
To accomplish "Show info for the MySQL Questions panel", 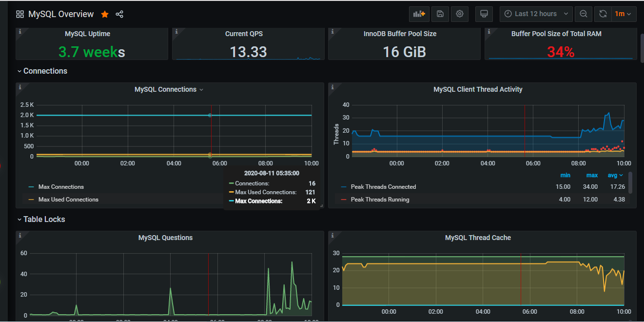I will click(x=20, y=236).
